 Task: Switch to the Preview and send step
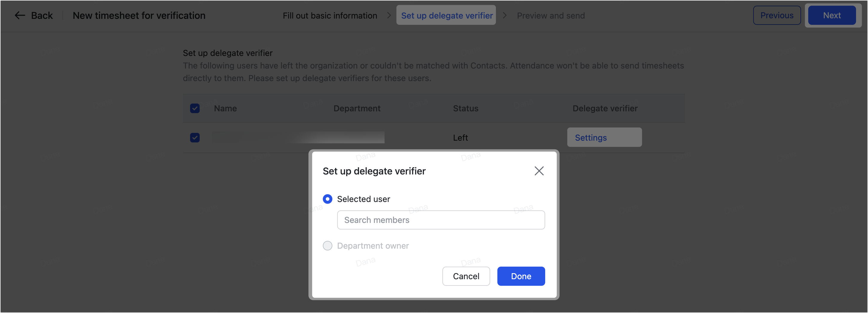pyautogui.click(x=551, y=16)
